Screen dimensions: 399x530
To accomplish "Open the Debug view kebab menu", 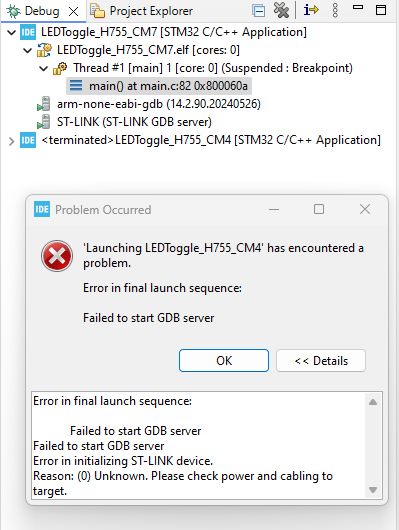I will (x=335, y=10).
